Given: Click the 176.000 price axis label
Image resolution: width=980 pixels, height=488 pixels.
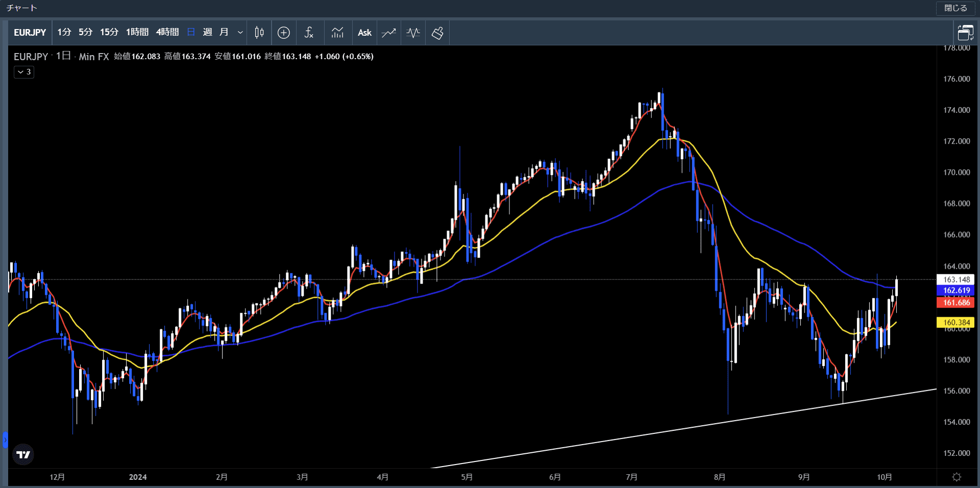Looking at the screenshot, I should click(957, 79).
